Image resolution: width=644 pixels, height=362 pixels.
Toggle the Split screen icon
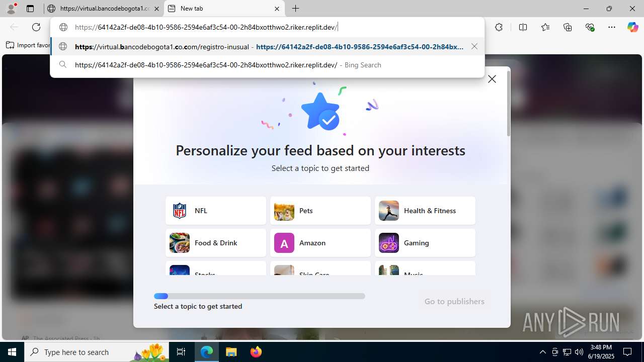pos(523,27)
